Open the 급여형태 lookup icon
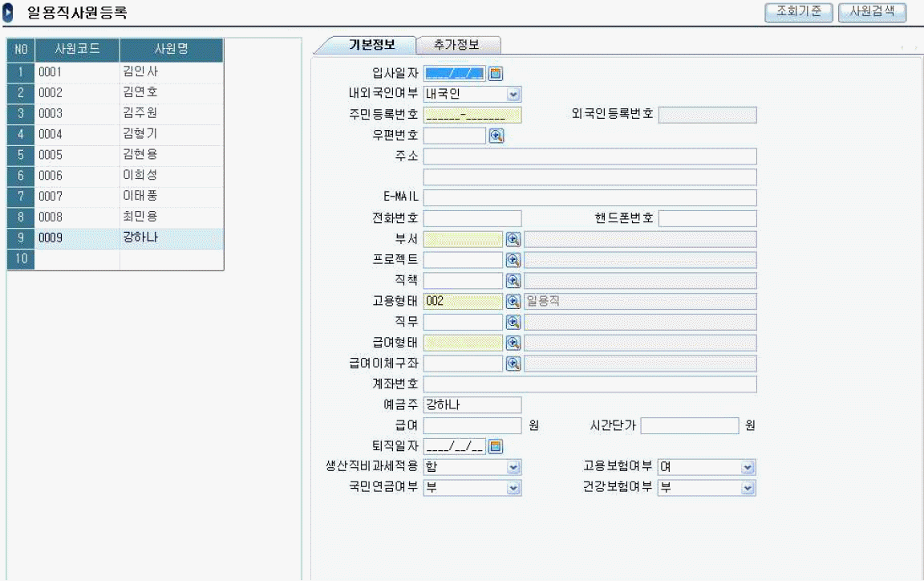 tap(513, 343)
